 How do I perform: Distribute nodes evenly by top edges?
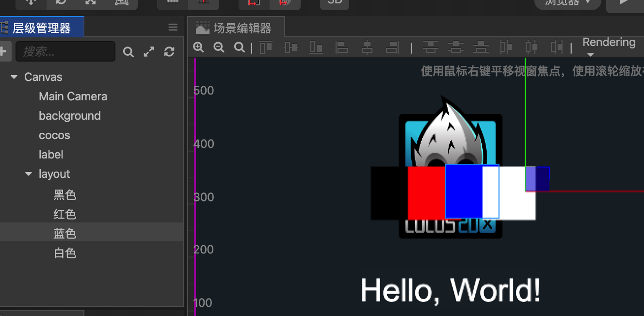(x=430, y=47)
